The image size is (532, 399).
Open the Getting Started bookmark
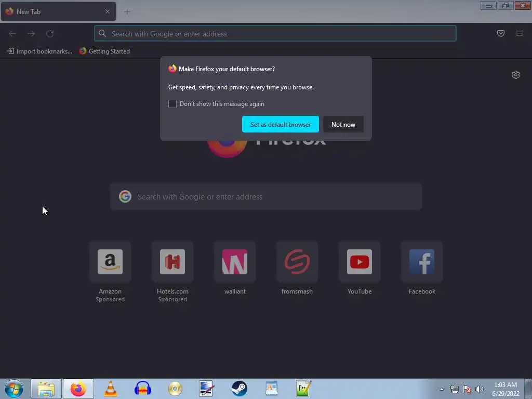pyautogui.click(x=104, y=51)
